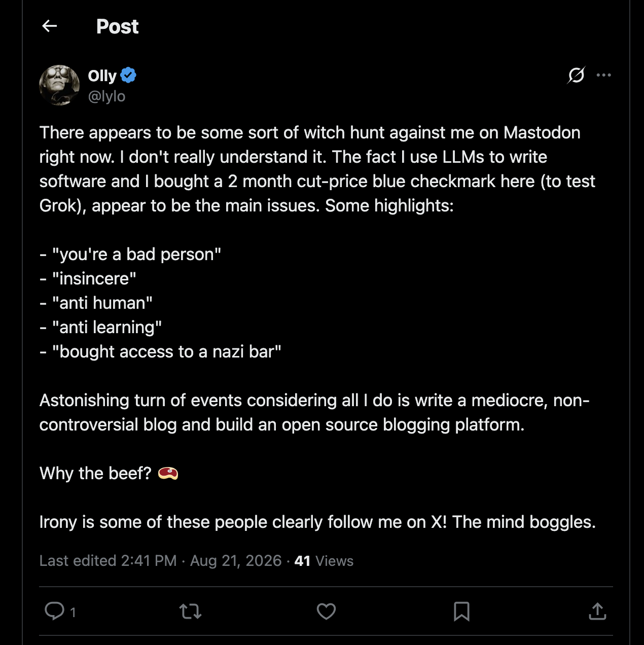This screenshot has height=645, width=644.
Task: Bookmark this post
Action: [461, 612]
